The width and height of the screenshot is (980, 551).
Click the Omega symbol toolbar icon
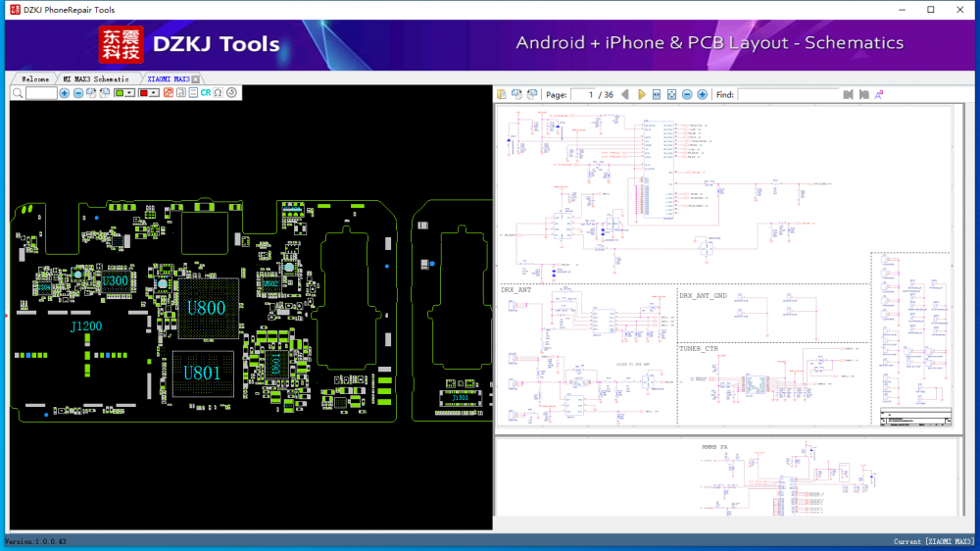click(x=218, y=93)
